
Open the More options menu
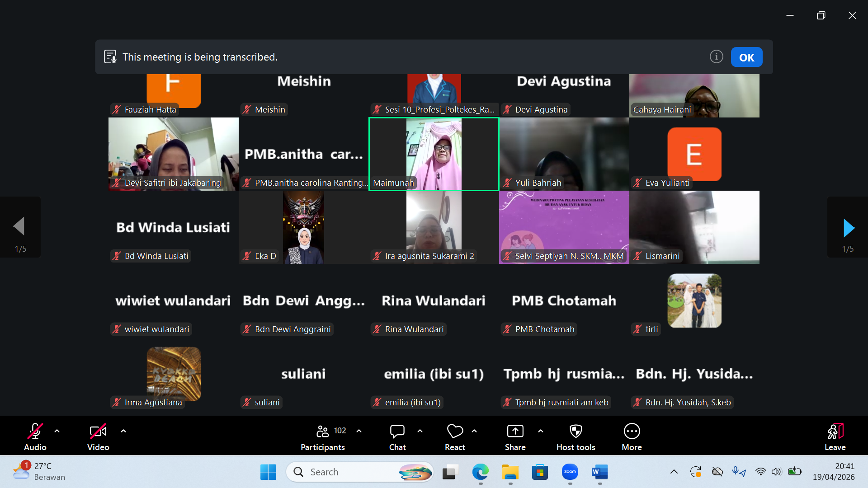(632, 437)
